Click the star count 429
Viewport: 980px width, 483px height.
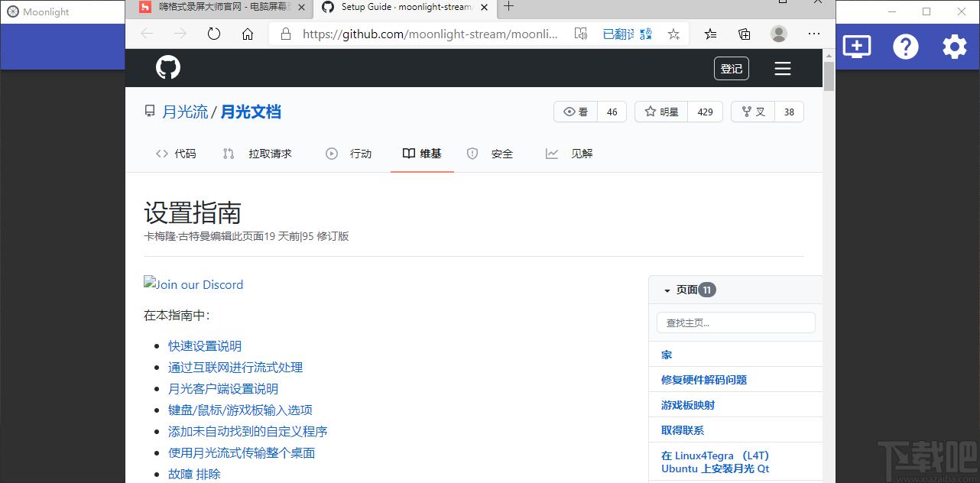point(706,112)
